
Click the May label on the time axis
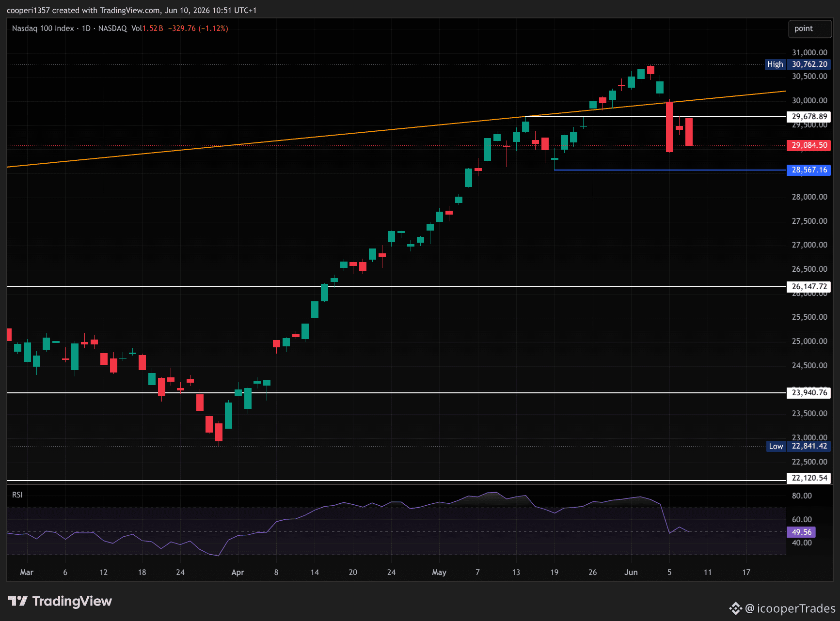coord(439,573)
